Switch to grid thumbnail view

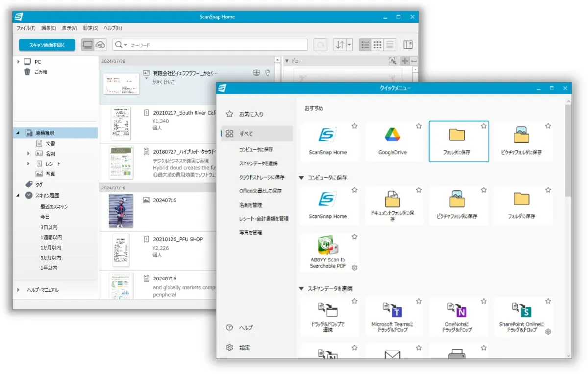(377, 45)
